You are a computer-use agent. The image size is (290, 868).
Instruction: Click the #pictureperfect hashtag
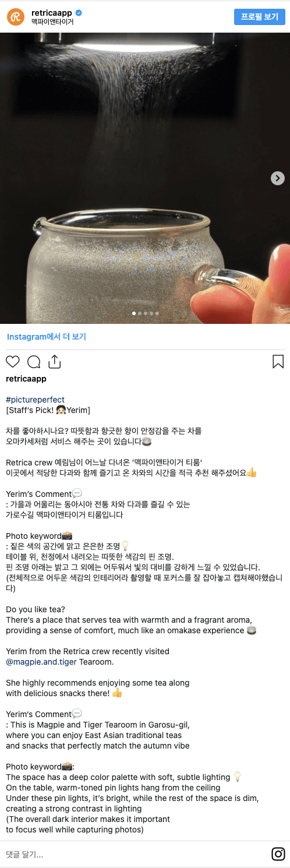[36, 400]
